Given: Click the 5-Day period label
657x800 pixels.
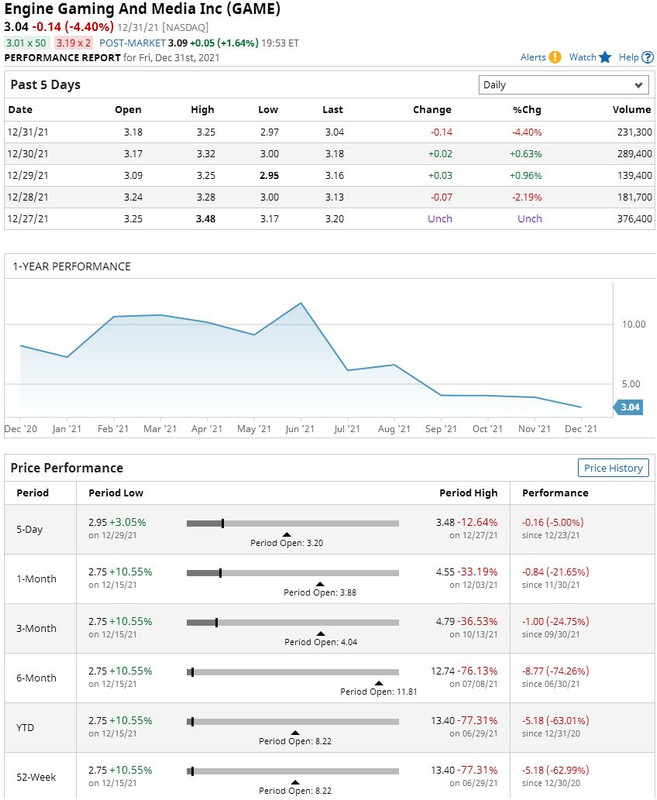Looking at the screenshot, I should point(30,529).
